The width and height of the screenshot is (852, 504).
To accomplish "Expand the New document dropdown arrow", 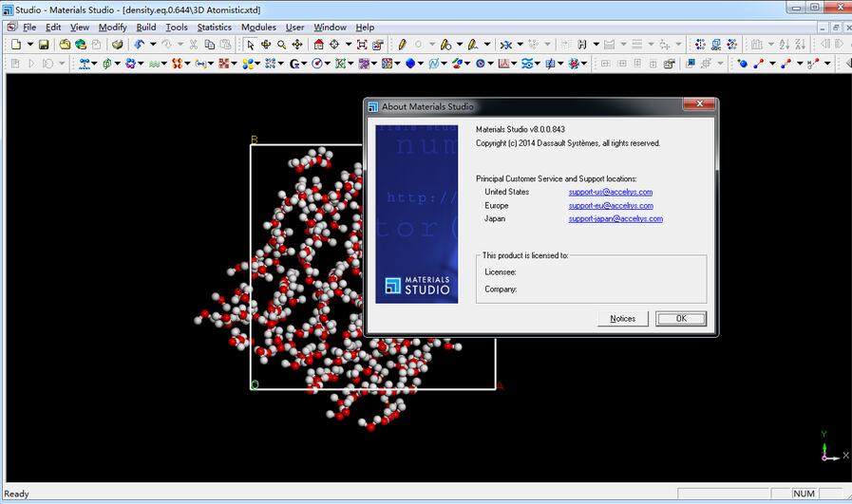I will (29, 45).
